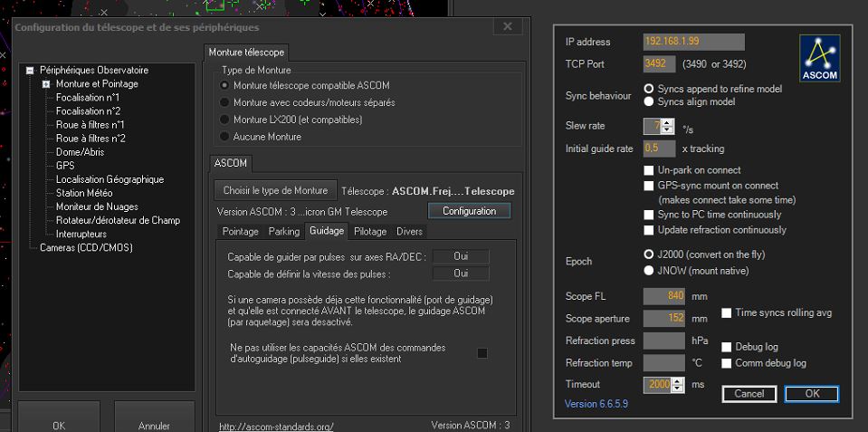Choose JNOW (mount native) epoch
This screenshot has height=432, width=868.
[649, 270]
